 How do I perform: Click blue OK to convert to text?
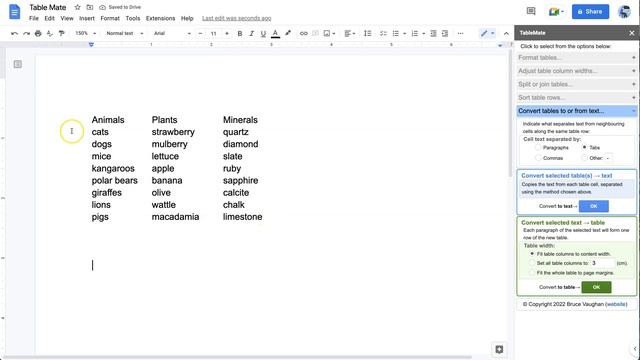[x=593, y=206]
